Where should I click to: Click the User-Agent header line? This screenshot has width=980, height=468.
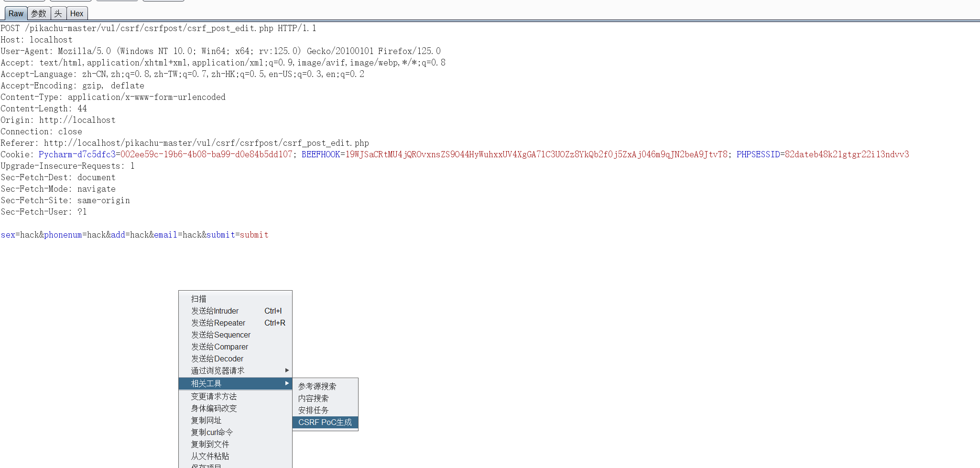[220, 51]
